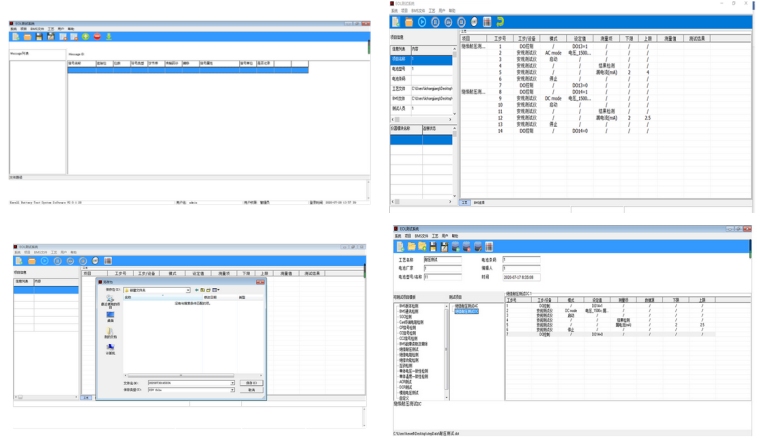The width and height of the screenshot is (760, 445).
Task: Click the red minus remove icon
Action: click(97, 37)
